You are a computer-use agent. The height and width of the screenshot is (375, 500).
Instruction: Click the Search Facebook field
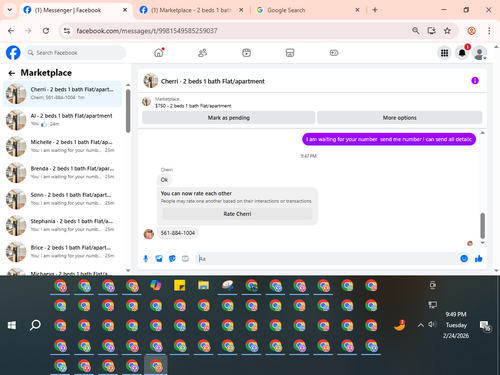click(x=75, y=53)
